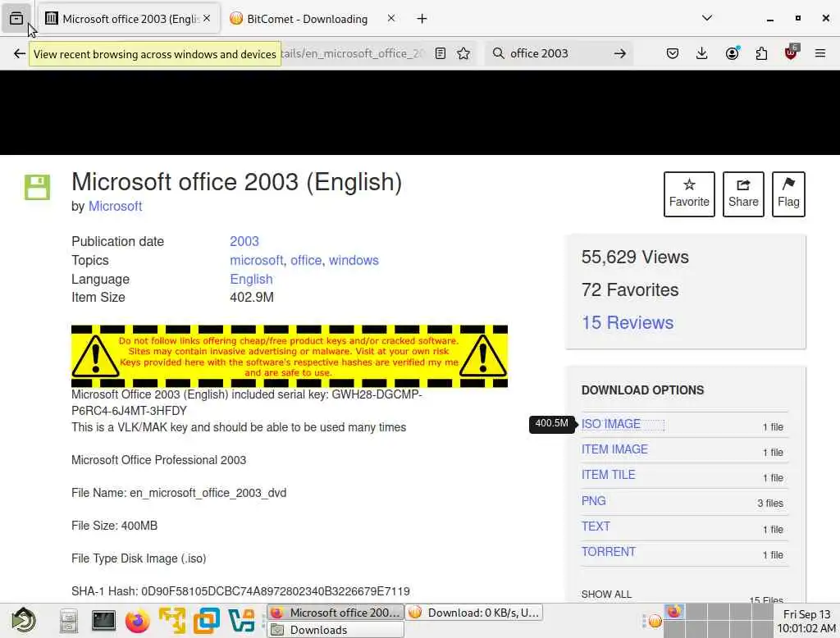Launch the file cabinet file manager icon
This screenshot has width=840, height=638.
[x=69, y=621]
